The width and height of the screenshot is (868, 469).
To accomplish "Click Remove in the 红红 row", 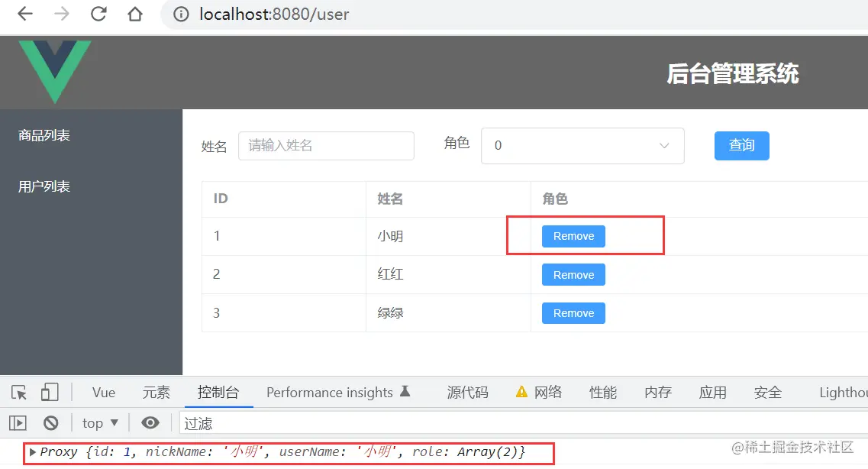I will point(573,275).
